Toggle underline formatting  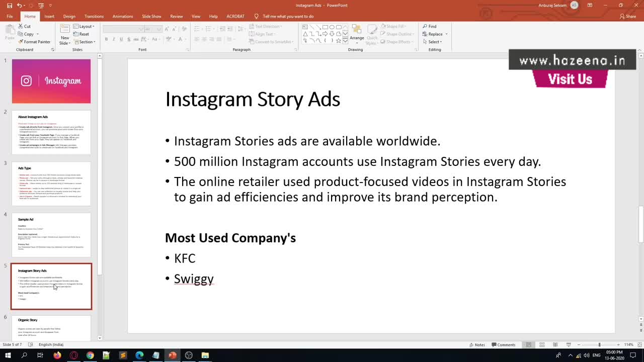pos(121,39)
